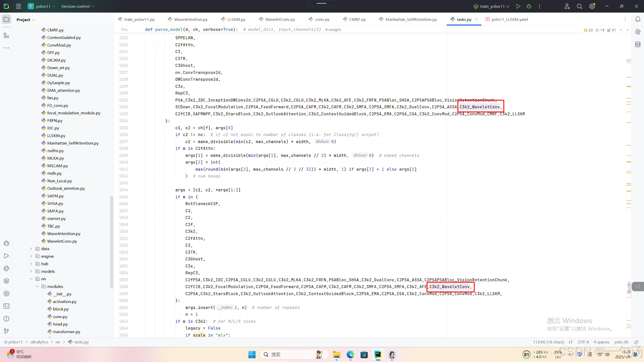Expand the data folder in project tree
Image resolution: width=644 pixels, height=362 pixels.
[x=31, y=249]
